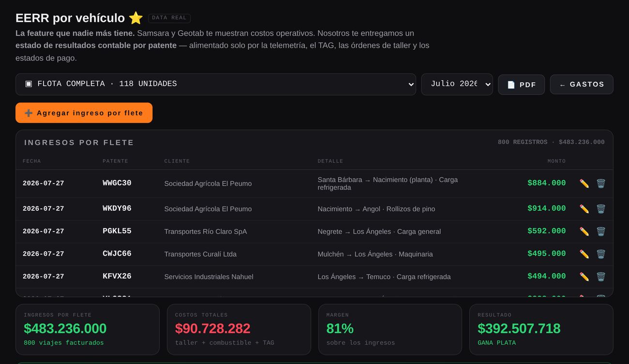Click the $884.000 amount

547,183
